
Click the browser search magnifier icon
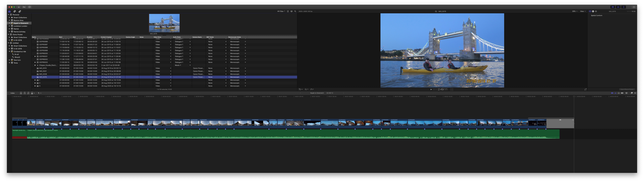[x=295, y=11]
